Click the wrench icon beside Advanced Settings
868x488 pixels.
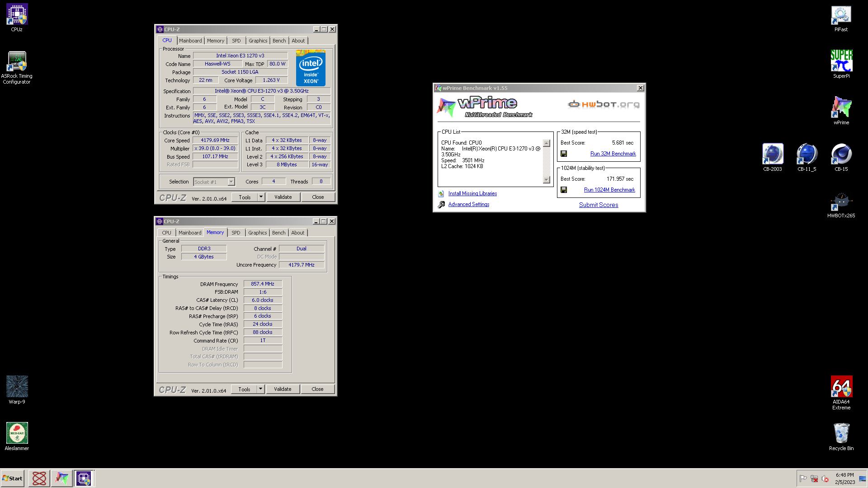(x=441, y=204)
